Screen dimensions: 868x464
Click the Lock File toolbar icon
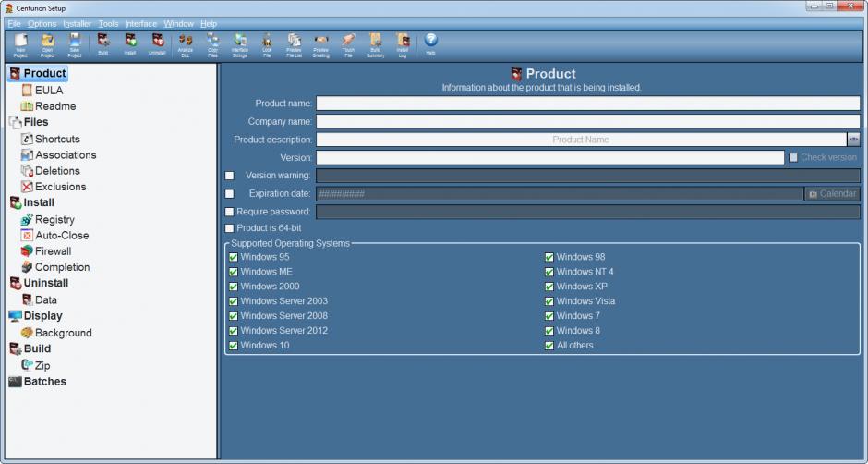click(267, 45)
